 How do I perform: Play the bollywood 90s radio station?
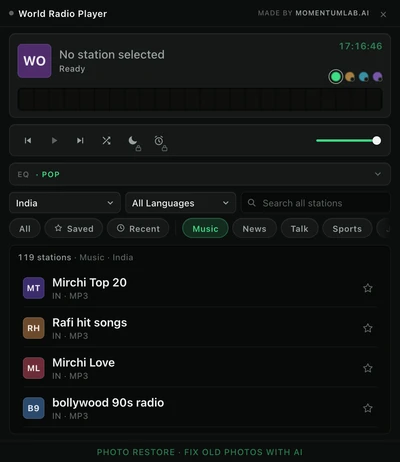200,408
